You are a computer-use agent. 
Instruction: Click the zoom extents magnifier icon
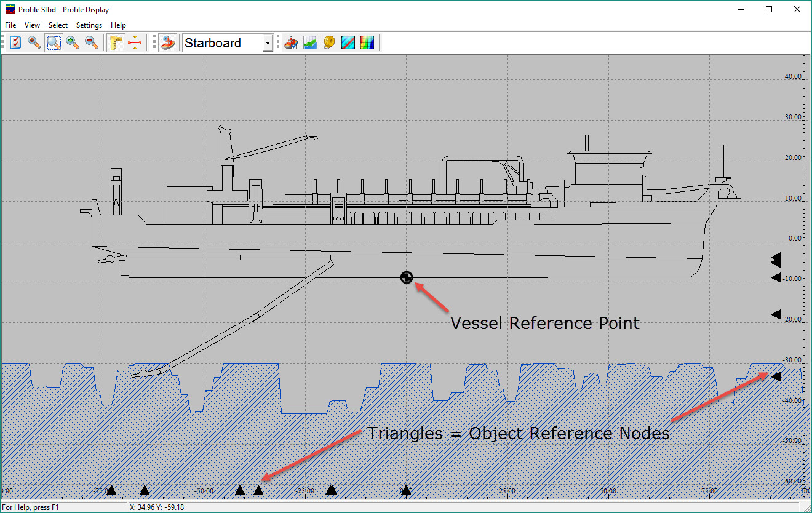[34, 42]
